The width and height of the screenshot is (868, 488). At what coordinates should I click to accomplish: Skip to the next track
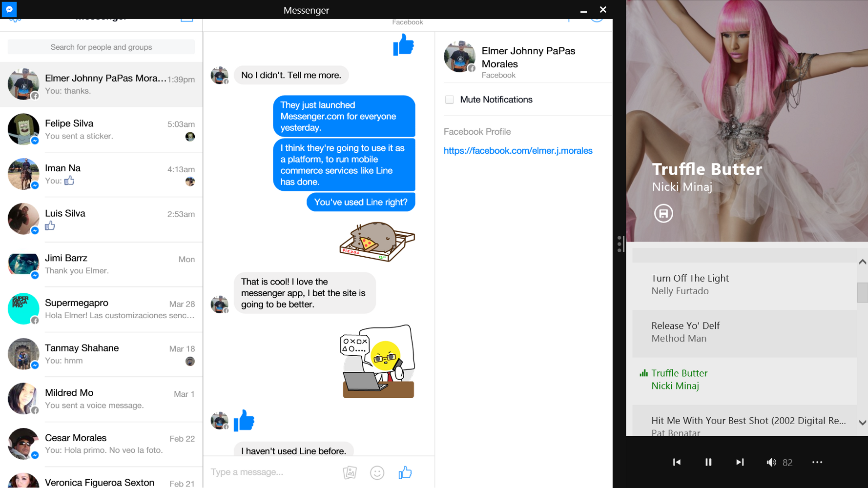click(x=740, y=462)
